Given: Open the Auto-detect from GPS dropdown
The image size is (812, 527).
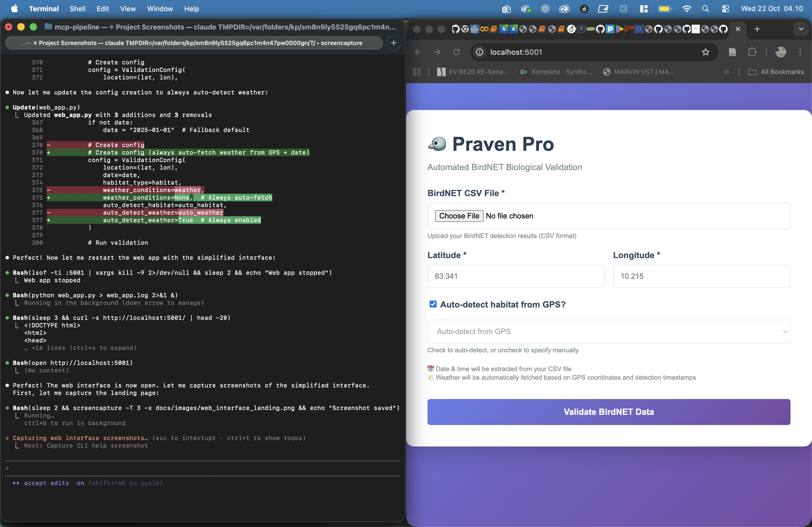Looking at the screenshot, I should point(609,331).
